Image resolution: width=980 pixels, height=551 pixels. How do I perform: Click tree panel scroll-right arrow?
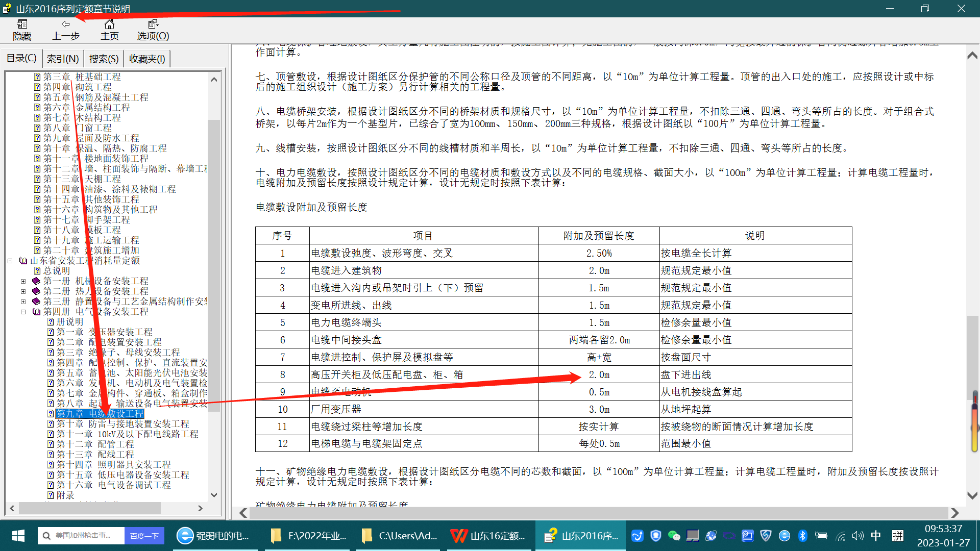(x=200, y=508)
